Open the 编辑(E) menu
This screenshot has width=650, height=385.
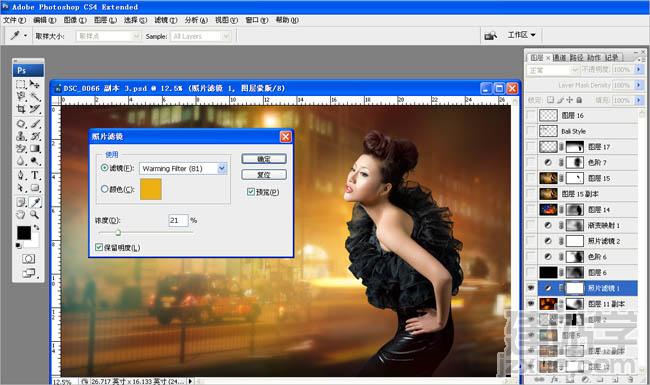pos(44,20)
